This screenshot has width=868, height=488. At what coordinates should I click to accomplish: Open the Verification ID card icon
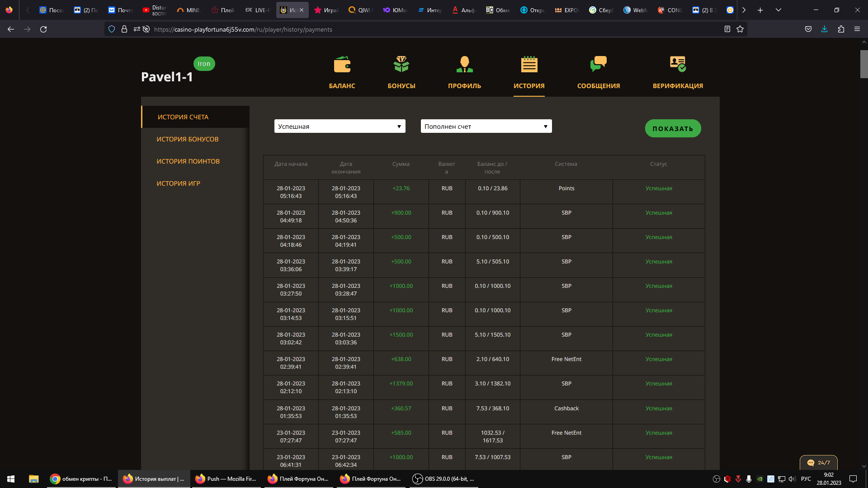tap(677, 65)
